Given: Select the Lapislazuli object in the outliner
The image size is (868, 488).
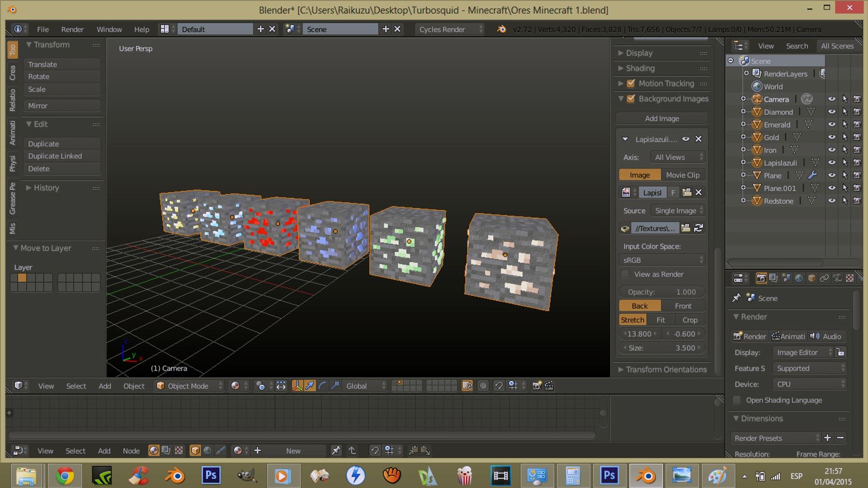Looking at the screenshot, I should pyautogui.click(x=780, y=163).
